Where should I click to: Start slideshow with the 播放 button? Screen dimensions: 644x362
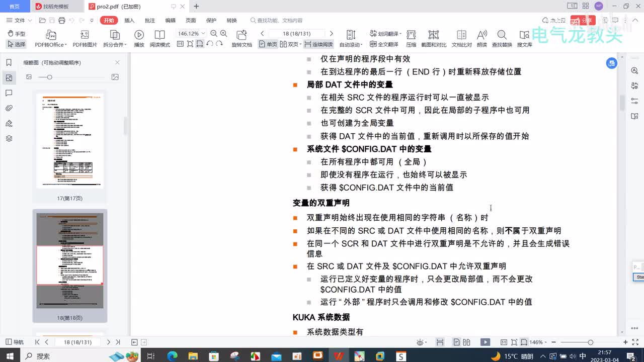tap(139, 39)
